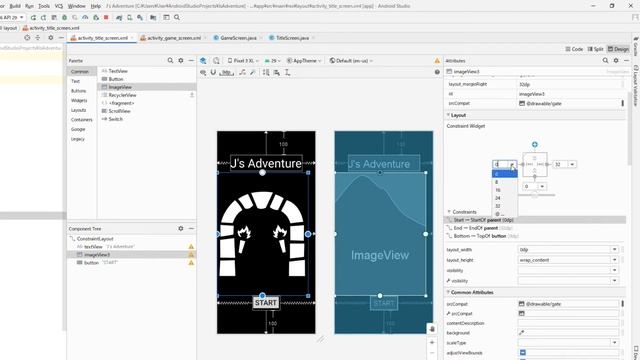
Task: Toggle adjustViewBounds checkbox
Action: (x=522, y=352)
